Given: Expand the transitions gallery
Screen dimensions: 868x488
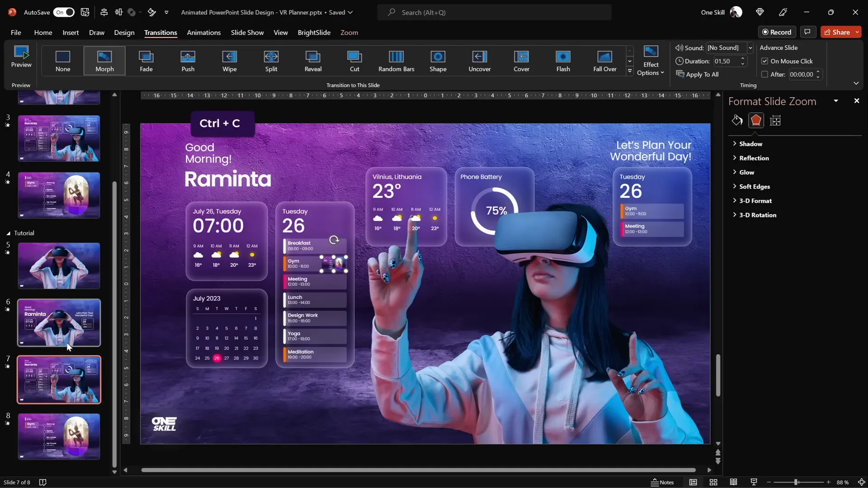Looking at the screenshot, I should [x=630, y=71].
